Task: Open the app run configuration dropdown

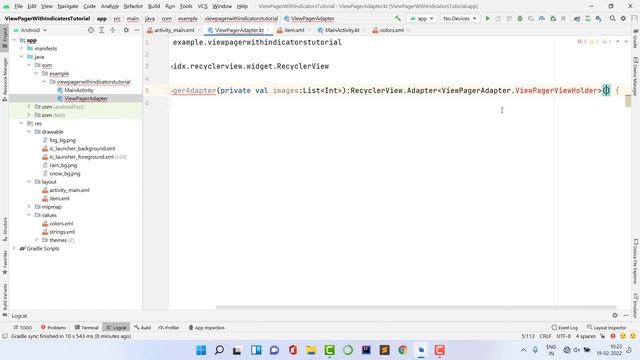Action: 422,18
